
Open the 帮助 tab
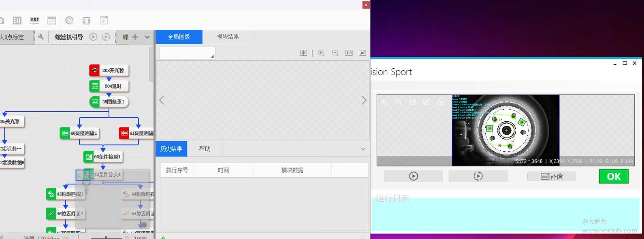(205, 149)
